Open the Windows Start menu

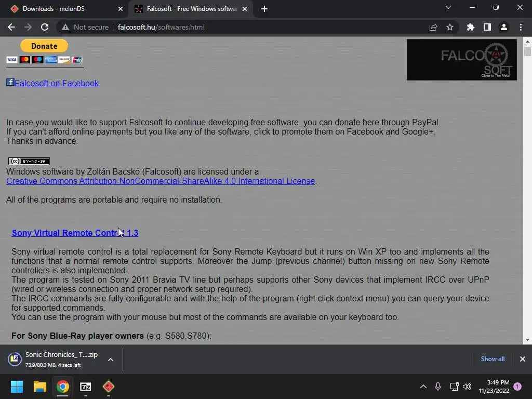pos(17,387)
